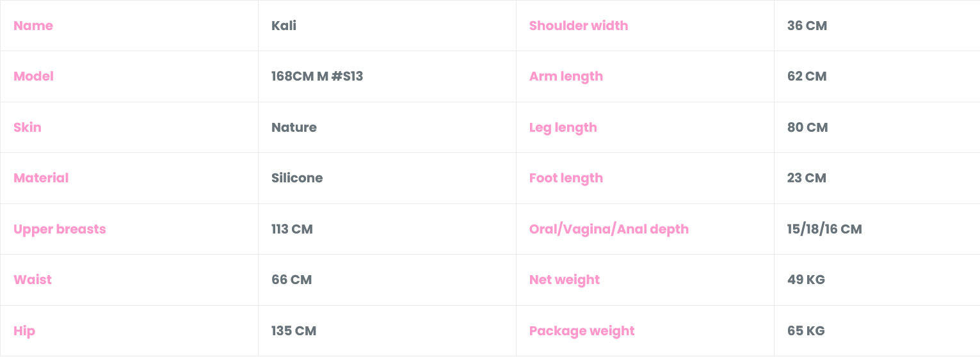Click the Name label cell
980x357 pixels.
tap(33, 26)
